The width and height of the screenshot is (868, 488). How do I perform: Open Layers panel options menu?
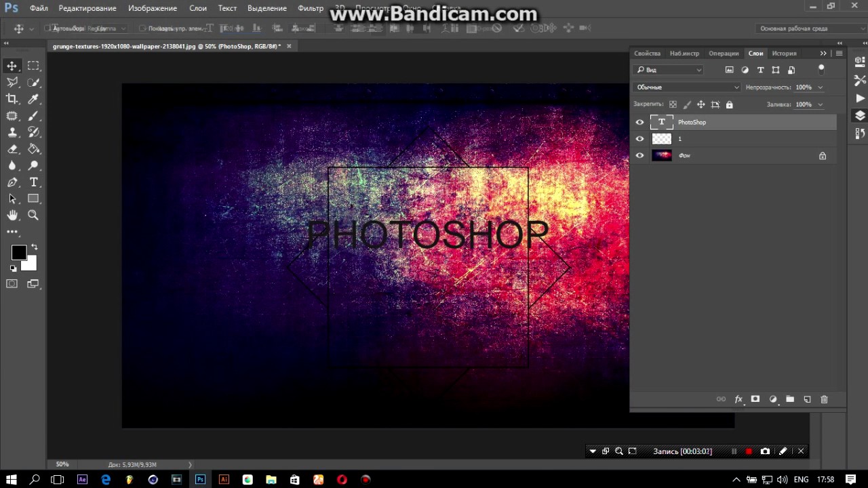(x=839, y=54)
